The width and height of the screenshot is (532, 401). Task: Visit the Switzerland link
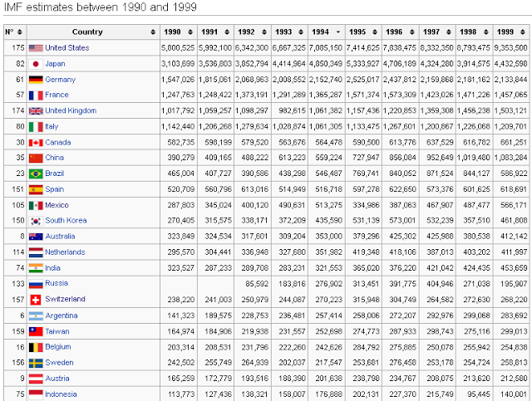pos(65,299)
